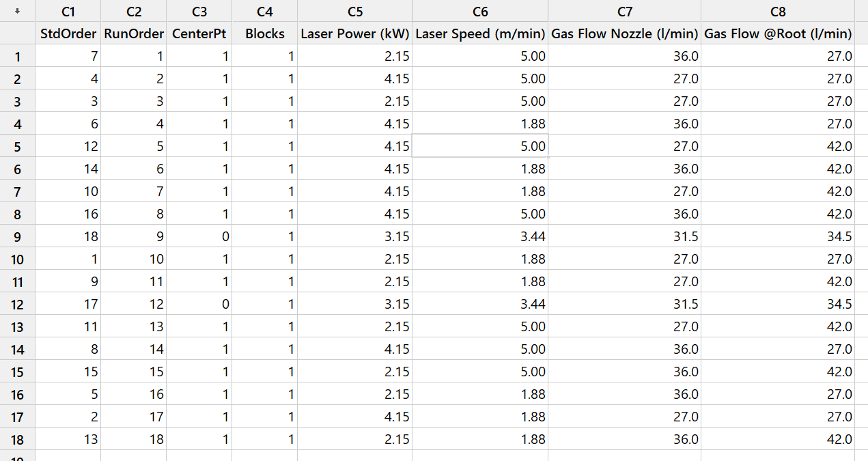Click Blocks value in row 16
The height and width of the screenshot is (461, 868).
pos(264,394)
